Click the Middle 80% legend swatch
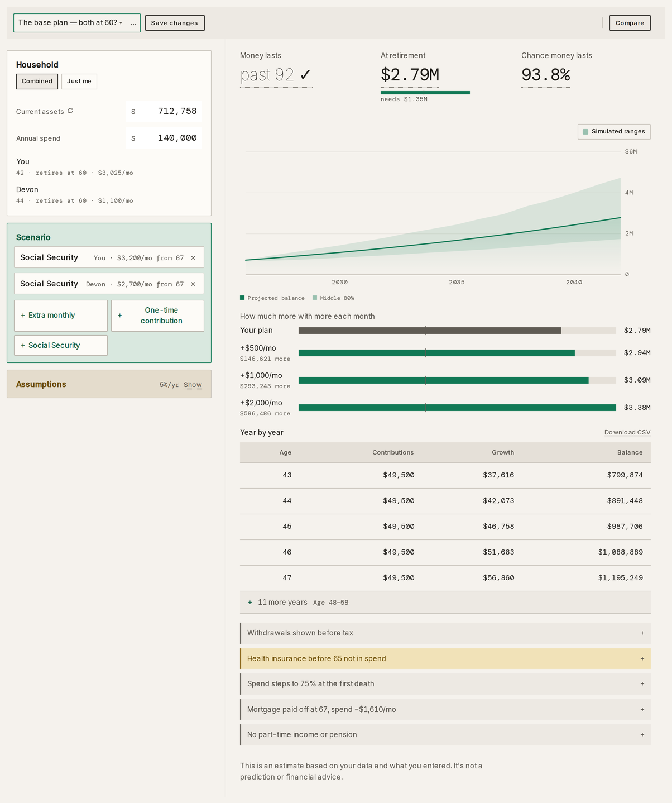The image size is (672, 803). point(315,298)
